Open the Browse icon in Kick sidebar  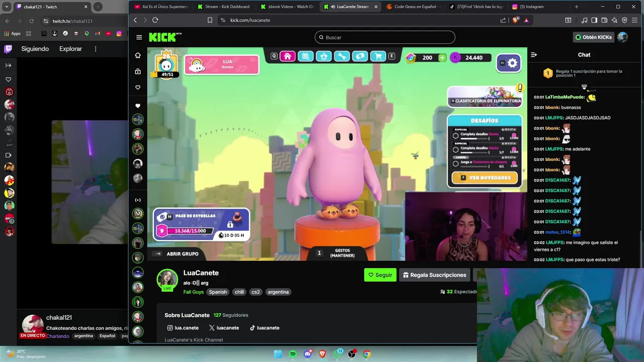tap(138, 71)
